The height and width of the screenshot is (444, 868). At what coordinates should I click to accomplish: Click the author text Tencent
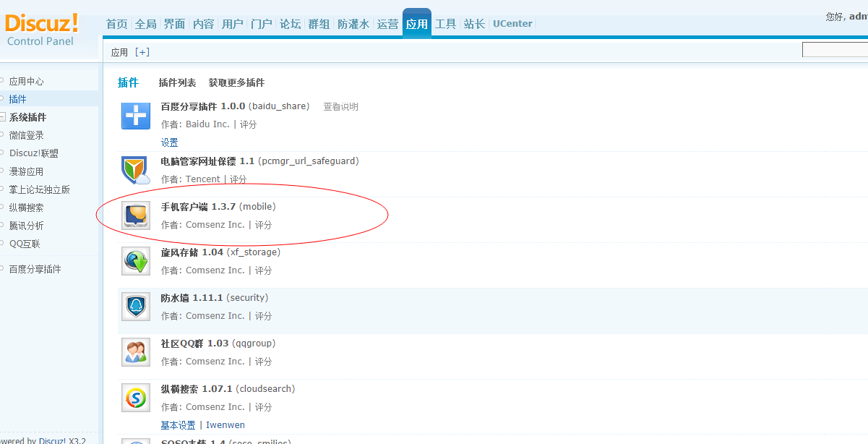[203, 179]
